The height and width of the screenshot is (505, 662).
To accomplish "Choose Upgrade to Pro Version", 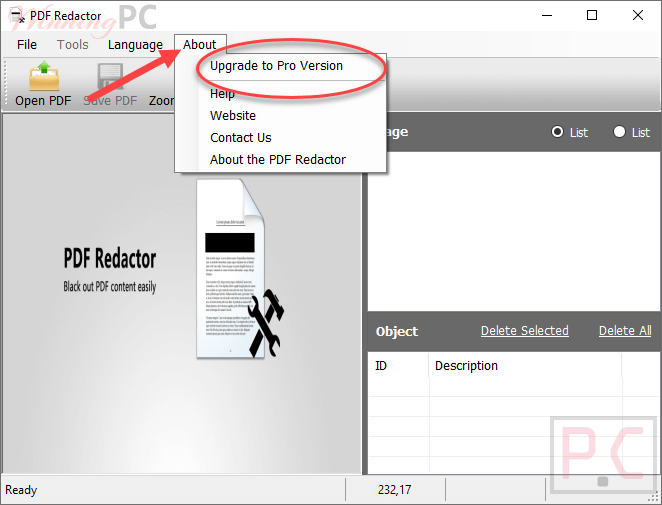I will pos(277,66).
